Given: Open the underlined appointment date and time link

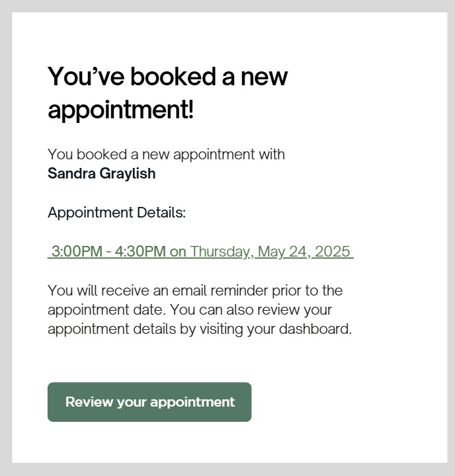Looking at the screenshot, I should point(200,252).
